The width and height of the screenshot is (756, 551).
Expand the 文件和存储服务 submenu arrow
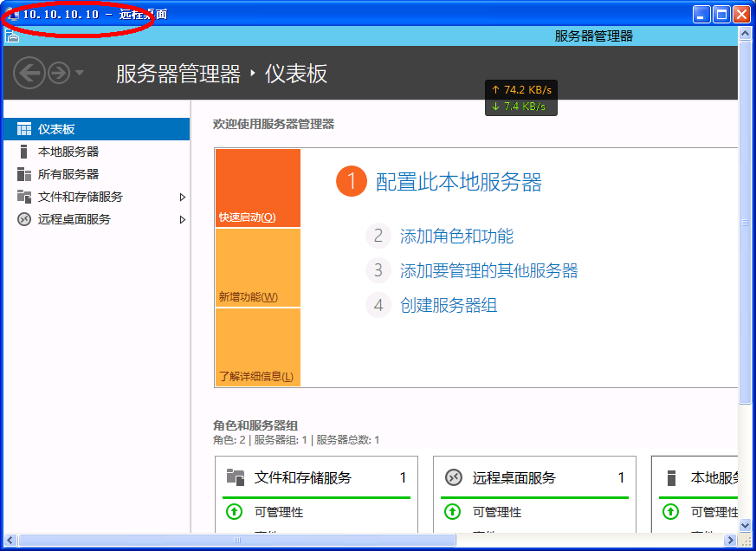pyautogui.click(x=183, y=197)
